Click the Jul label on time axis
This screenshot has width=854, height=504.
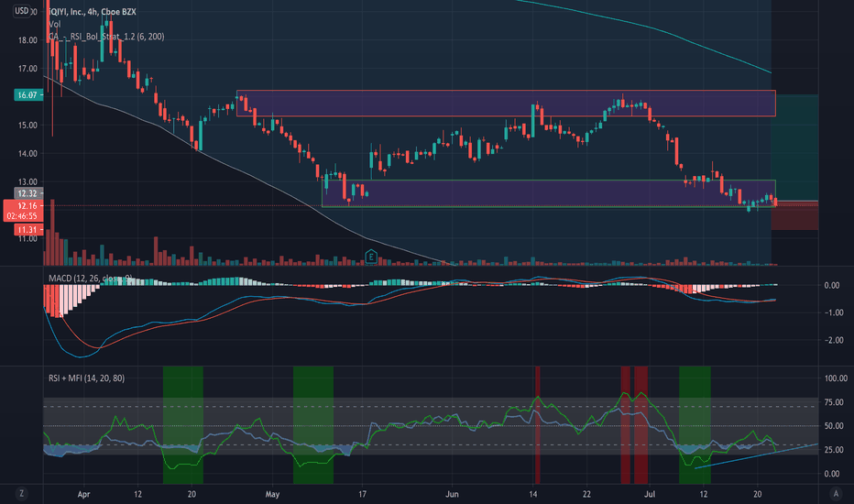coord(650,494)
